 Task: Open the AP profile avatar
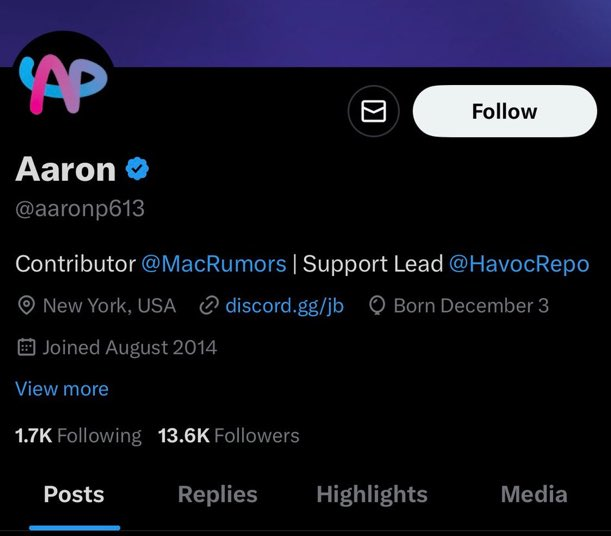point(64,84)
